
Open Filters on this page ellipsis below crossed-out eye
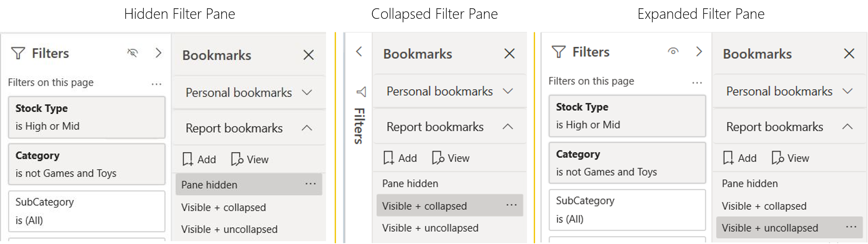coord(156,84)
